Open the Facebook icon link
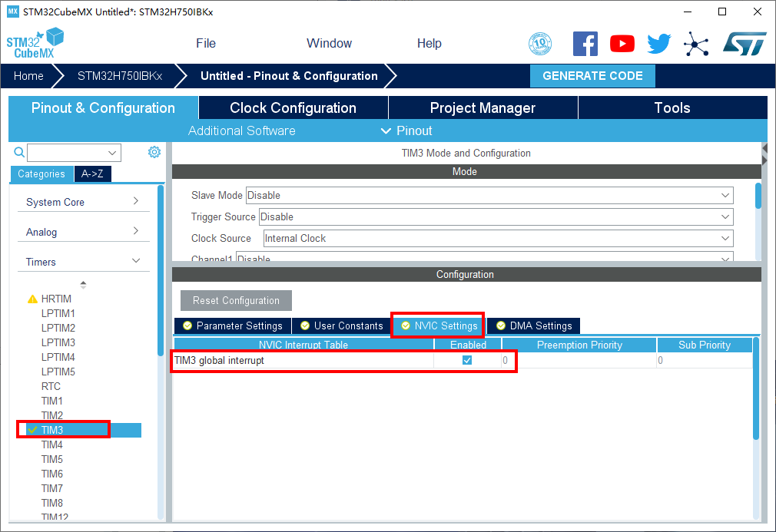 pyautogui.click(x=585, y=44)
